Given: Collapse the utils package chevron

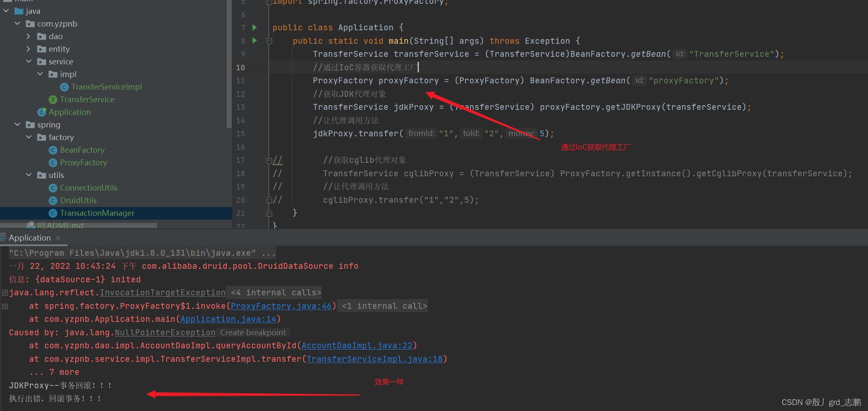Looking at the screenshot, I should click(x=29, y=175).
